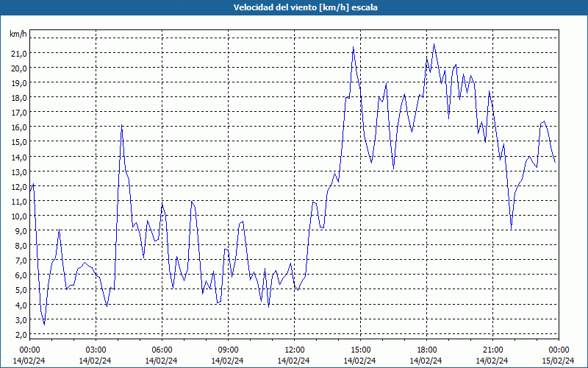The height and width of the screenshot is (368, 588).
Task: Select the '14/02/24' date under 18:00
Action: coord(426,361)
